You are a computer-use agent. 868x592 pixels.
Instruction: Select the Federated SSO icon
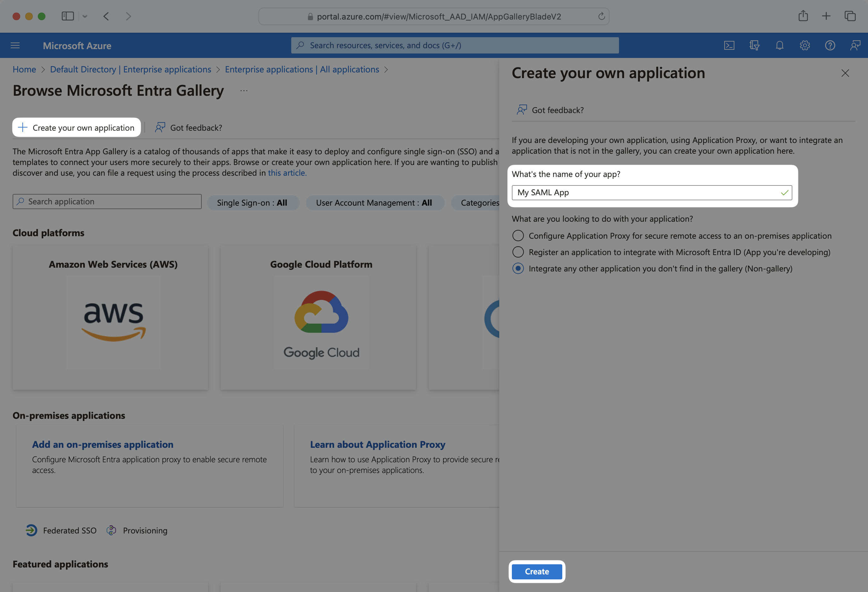pyautogui.click(x=32, y=530)
